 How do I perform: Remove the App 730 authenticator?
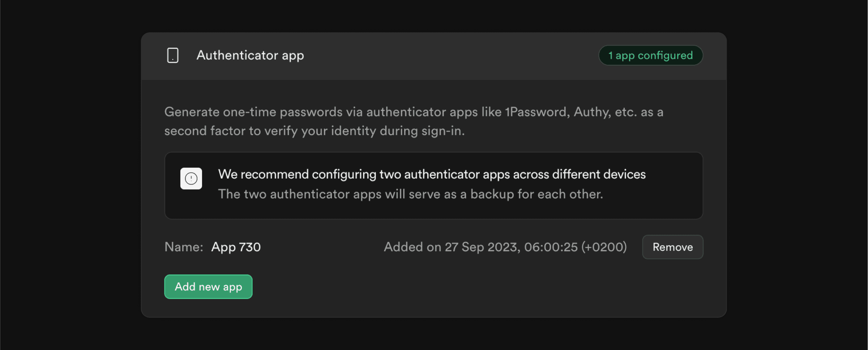672,247
